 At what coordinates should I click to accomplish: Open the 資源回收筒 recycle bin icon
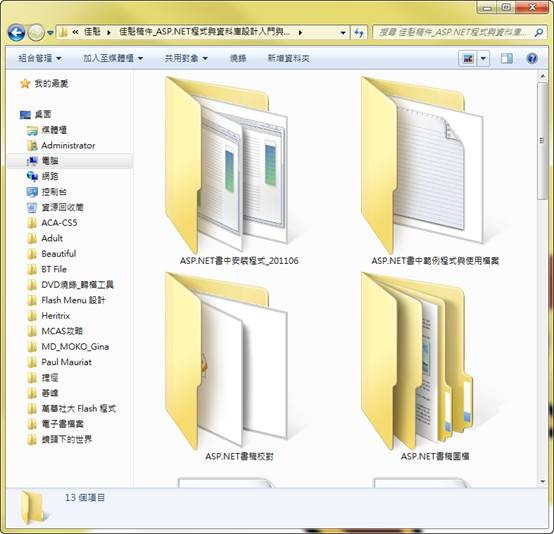pyautogui.click(x=32, y=207)
